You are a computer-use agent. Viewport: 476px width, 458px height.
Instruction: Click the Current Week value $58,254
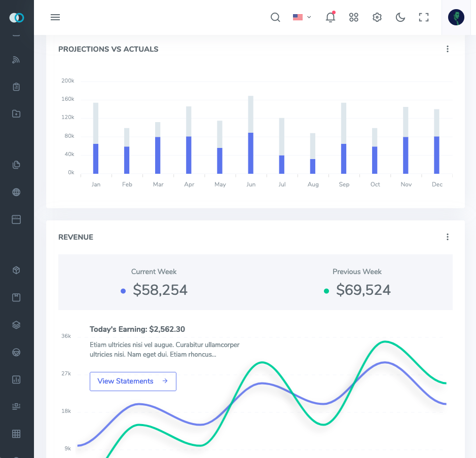tap(160, 290)
